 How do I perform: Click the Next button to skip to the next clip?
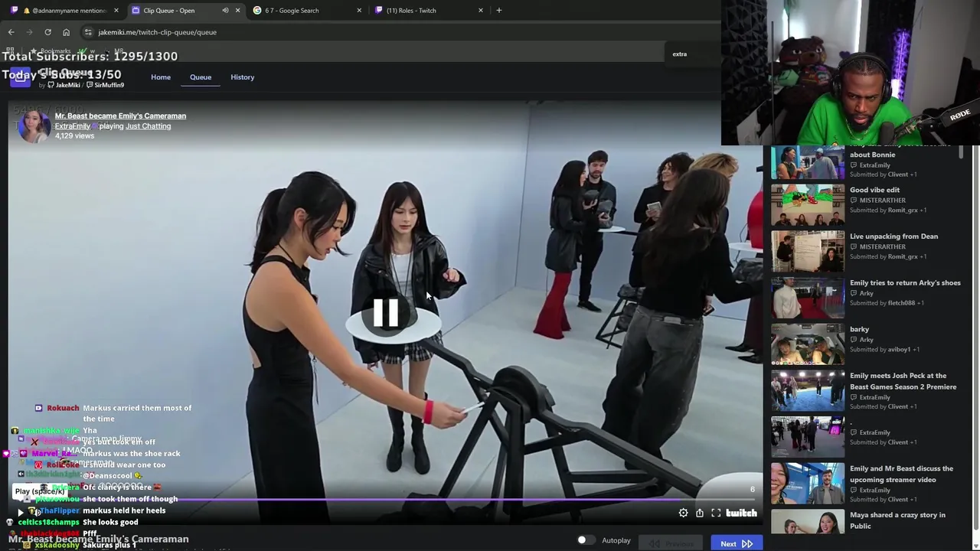[x=737, y=544]
